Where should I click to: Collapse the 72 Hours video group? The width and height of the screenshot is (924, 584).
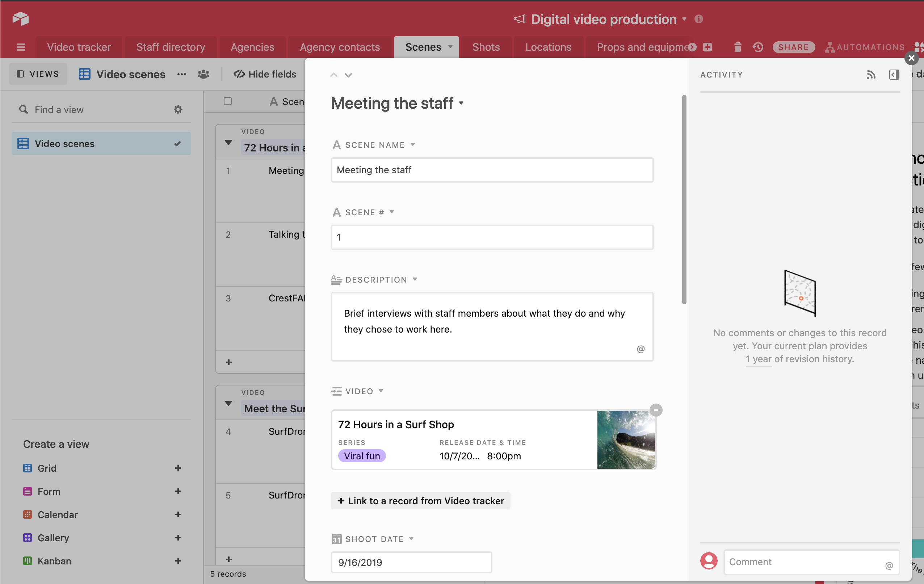(x=229, y=142)
